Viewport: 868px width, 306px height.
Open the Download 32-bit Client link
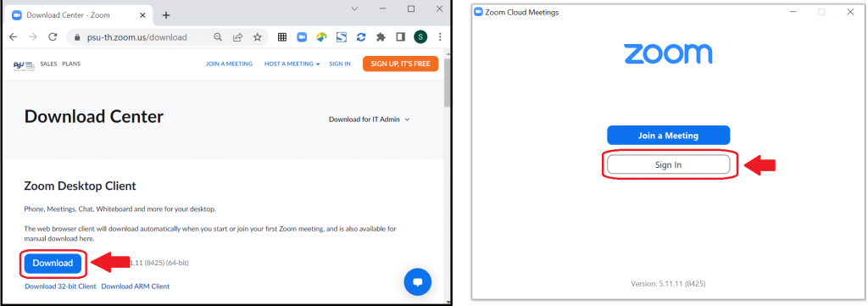point(60,287)
